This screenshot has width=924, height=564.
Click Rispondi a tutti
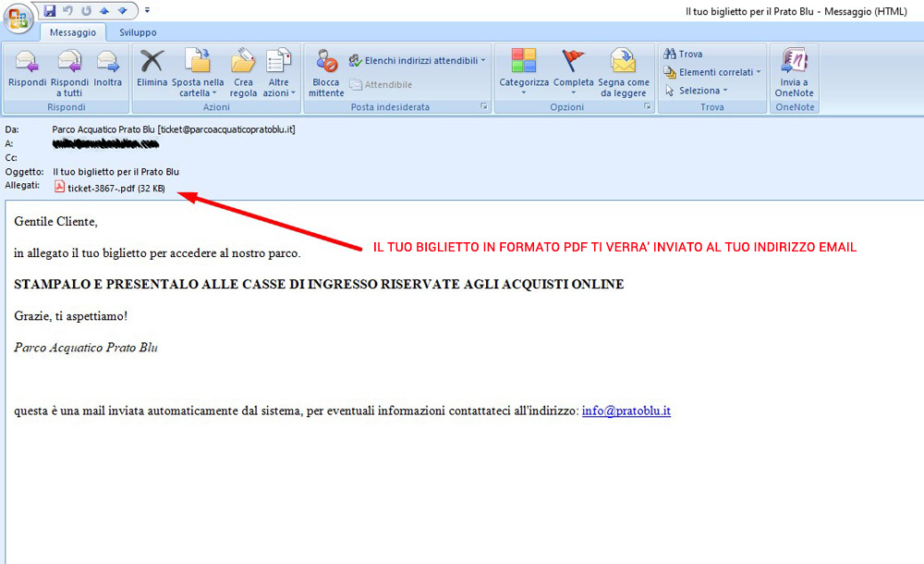(x=69, y=72)
